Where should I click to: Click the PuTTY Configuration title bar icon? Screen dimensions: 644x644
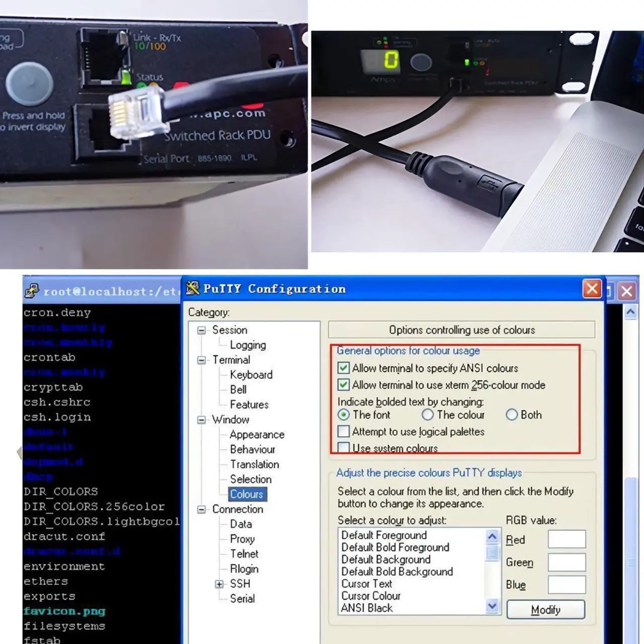193,288
